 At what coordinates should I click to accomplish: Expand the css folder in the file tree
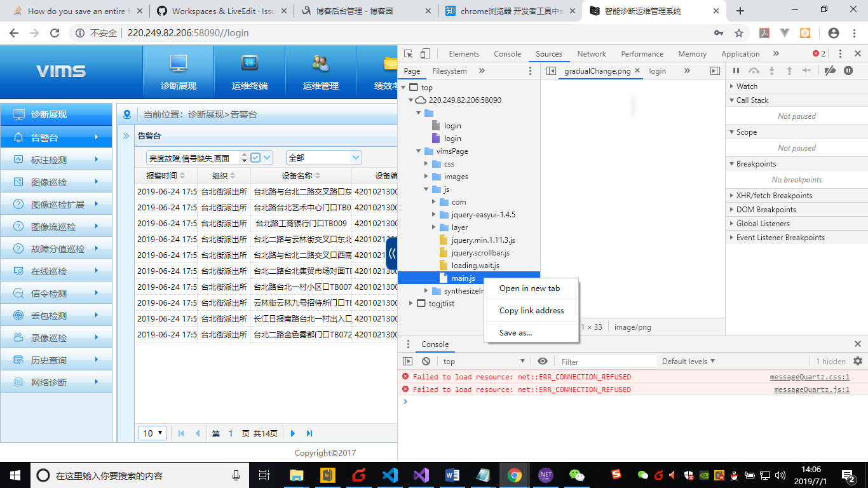pyautogui.click(x=427, y=164)
